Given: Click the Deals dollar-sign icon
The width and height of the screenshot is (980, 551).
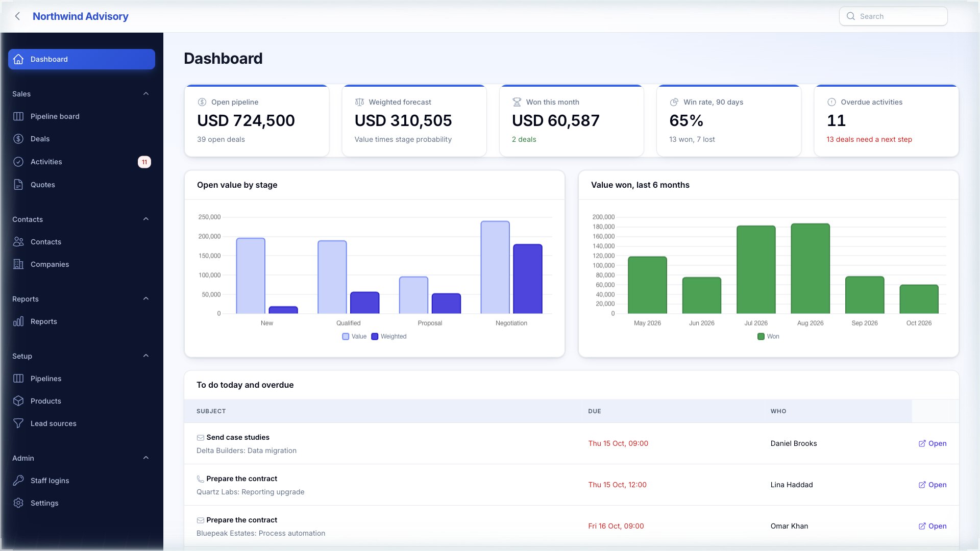Looking at the screenshot, I should tap(18, 139).
